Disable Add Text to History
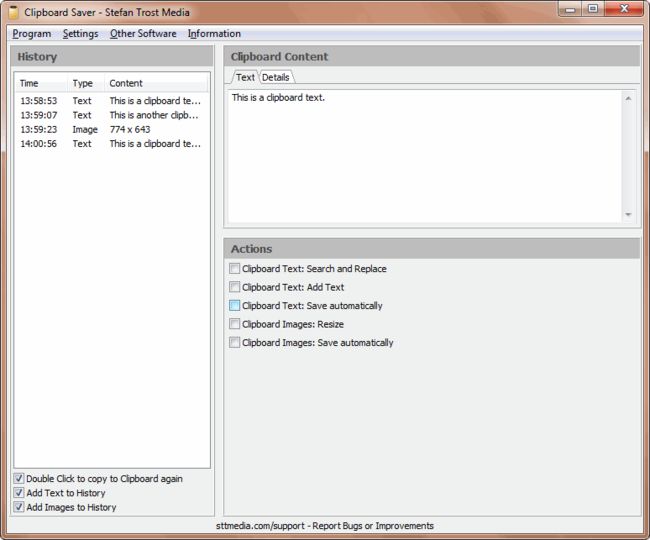The width and height of the screenshot is (650, 540). [19, 493]
